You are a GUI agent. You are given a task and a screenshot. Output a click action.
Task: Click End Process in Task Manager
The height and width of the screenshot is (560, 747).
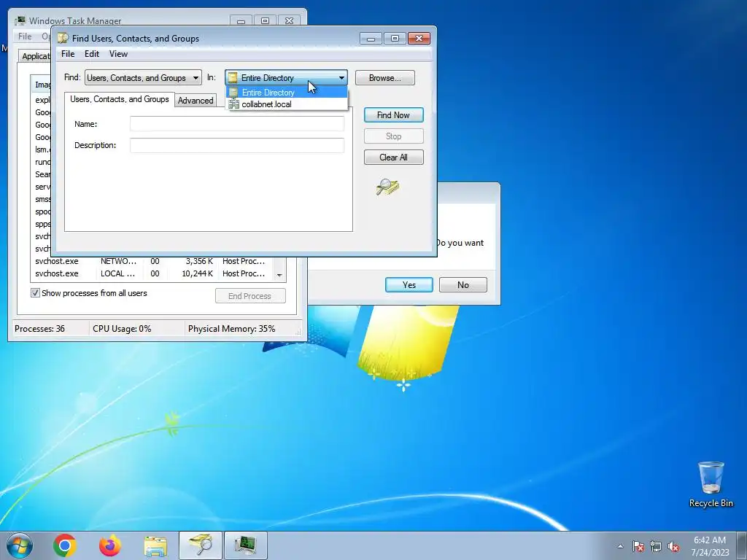click(250, 296)
